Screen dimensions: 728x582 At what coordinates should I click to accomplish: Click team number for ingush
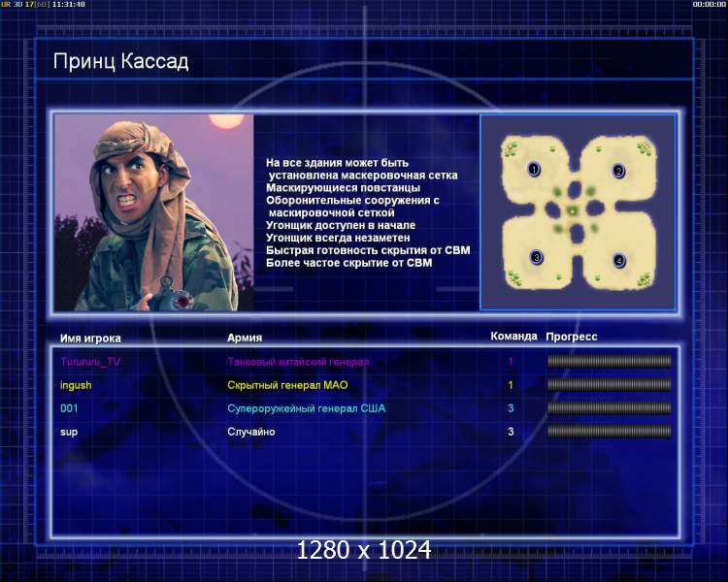tap(511, 385)
